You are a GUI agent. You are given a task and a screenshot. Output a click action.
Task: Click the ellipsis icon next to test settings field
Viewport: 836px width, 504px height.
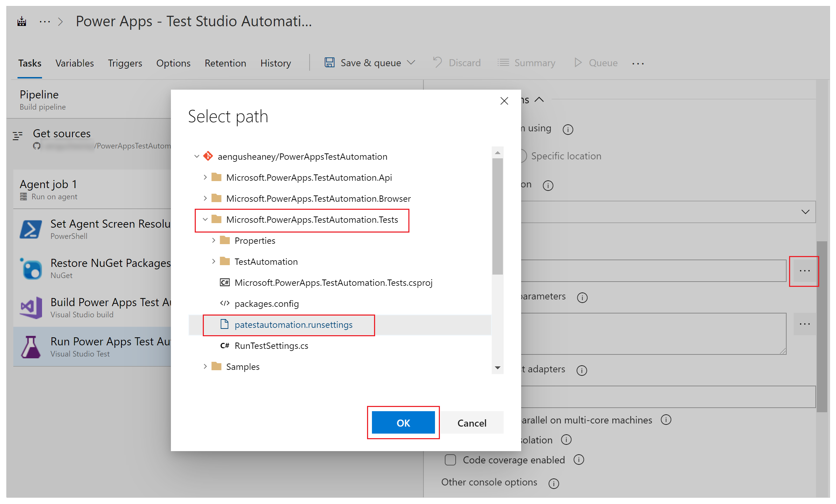coord(804,270)
